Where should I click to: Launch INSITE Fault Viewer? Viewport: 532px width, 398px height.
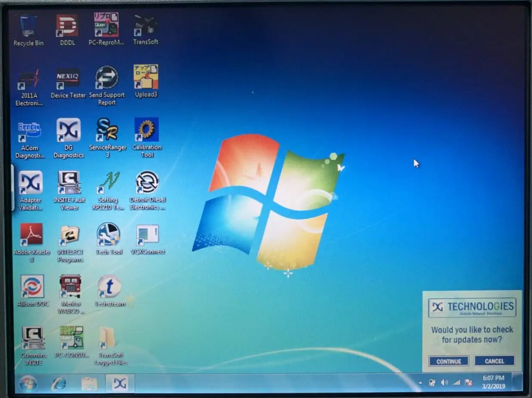coord(69,191)
